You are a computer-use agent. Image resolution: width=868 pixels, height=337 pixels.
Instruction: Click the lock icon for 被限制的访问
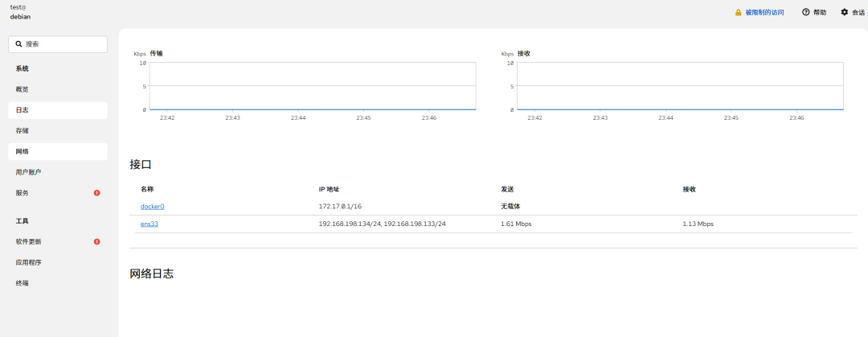point(738,12)
